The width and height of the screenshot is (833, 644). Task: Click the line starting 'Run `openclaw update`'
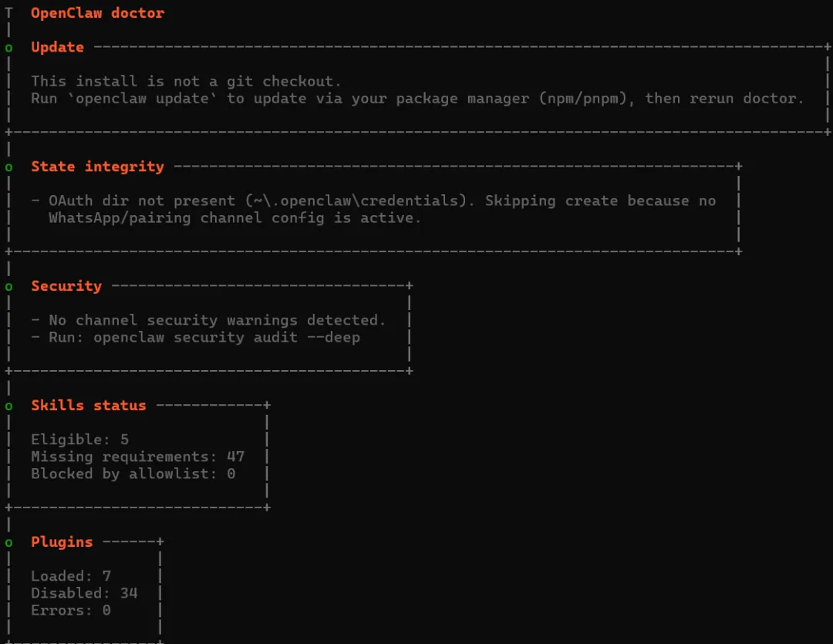[x=417, y=99]
